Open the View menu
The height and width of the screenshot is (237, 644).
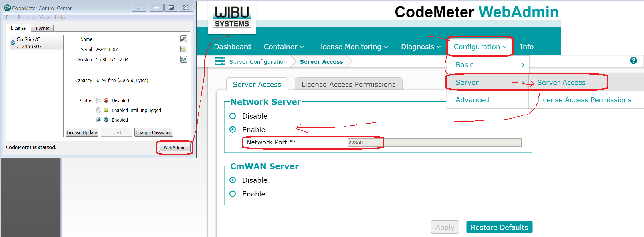click(x=45, y=17)
